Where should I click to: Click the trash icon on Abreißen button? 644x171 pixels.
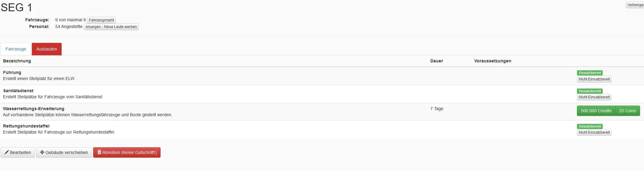pyautogui.click(x=99, y=152)
